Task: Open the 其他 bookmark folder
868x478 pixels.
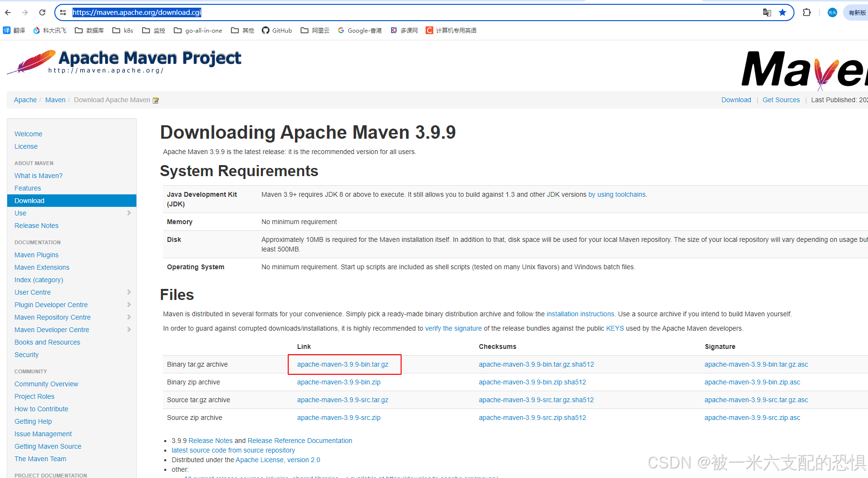Action: click(x=243, y=30)
